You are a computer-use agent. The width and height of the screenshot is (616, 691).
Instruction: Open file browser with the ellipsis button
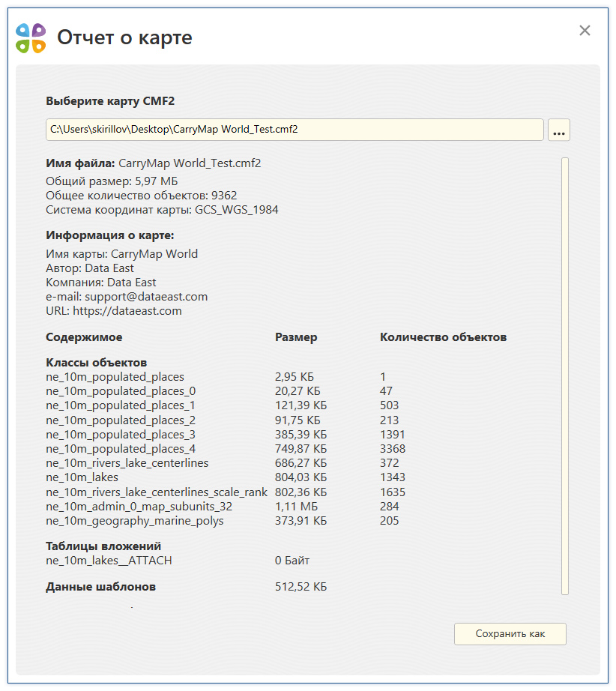pyautogui.click(x=559, y=130)
